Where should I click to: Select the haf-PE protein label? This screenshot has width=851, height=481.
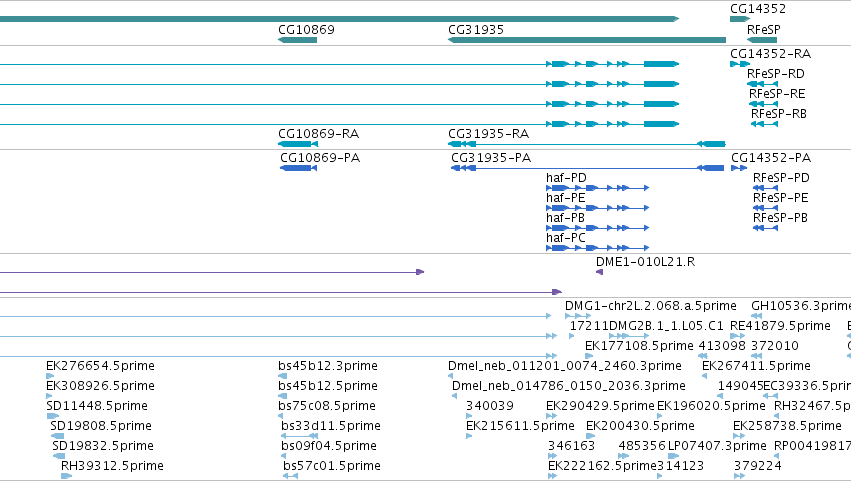coord(566,198)
